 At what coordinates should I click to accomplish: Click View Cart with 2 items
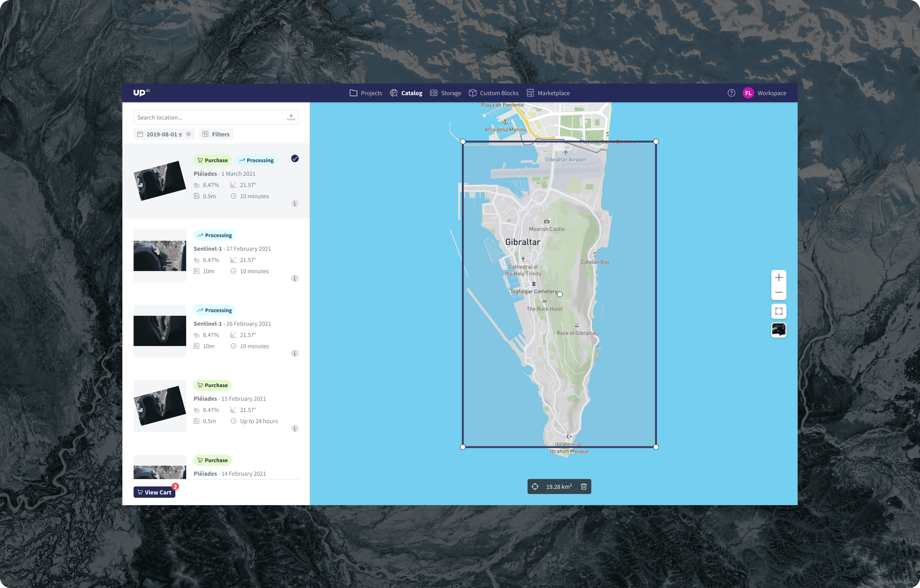[x=154, y=492]
